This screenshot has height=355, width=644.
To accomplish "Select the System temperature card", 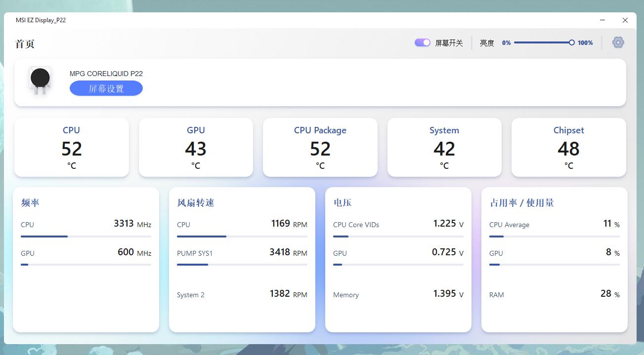I will 444,147.
